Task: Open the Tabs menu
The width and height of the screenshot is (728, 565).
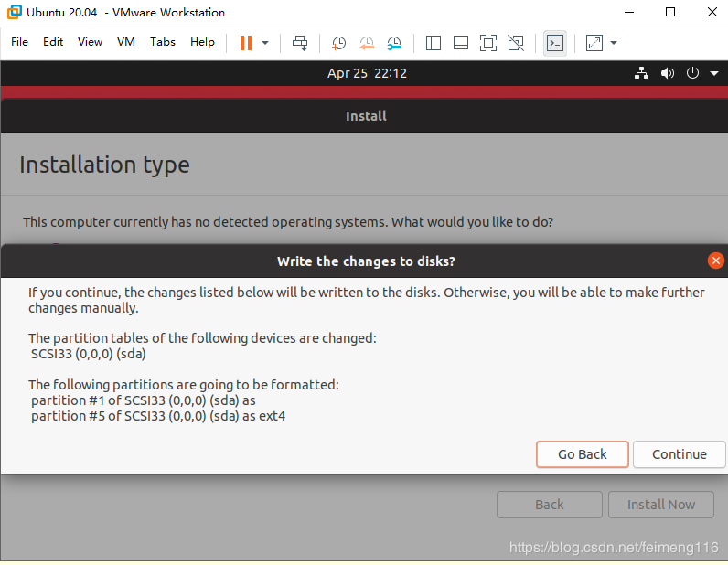Action: (163, 42)
